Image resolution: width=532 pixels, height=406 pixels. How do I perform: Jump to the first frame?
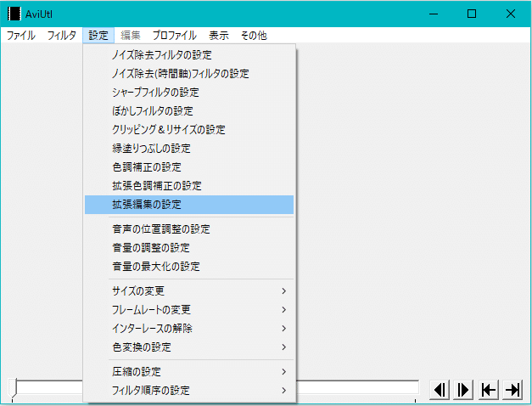pos(489,390)
